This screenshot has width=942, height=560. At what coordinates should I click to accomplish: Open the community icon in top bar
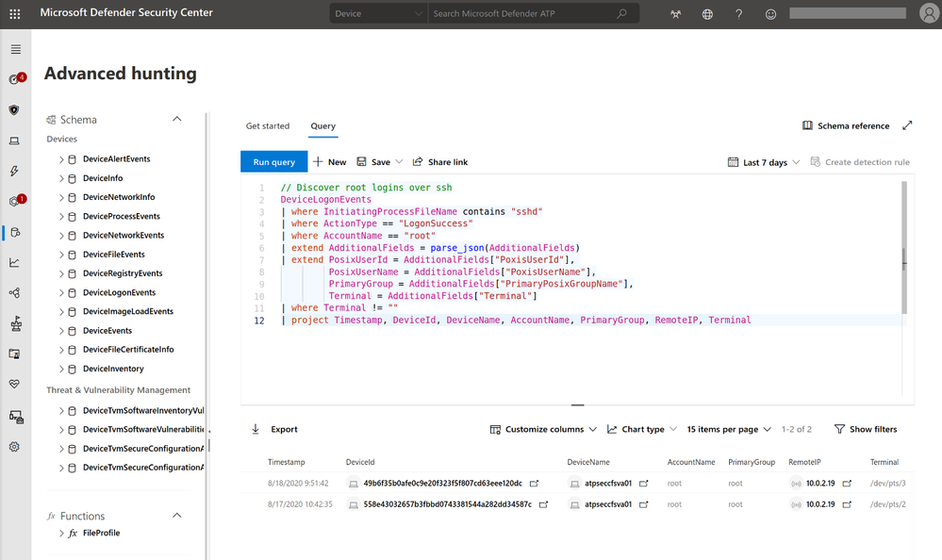pos(676,14)
